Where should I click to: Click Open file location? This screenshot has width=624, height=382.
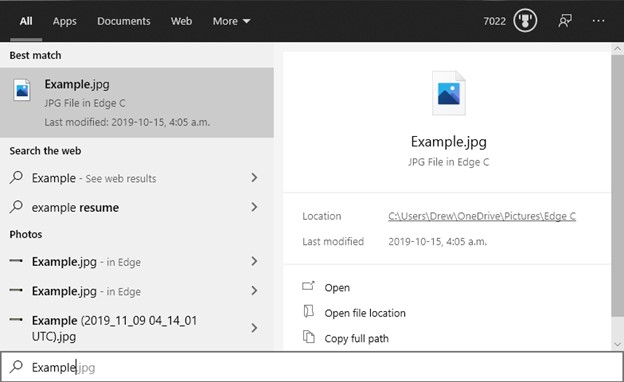pyautogui.click(x=365, y=313)
